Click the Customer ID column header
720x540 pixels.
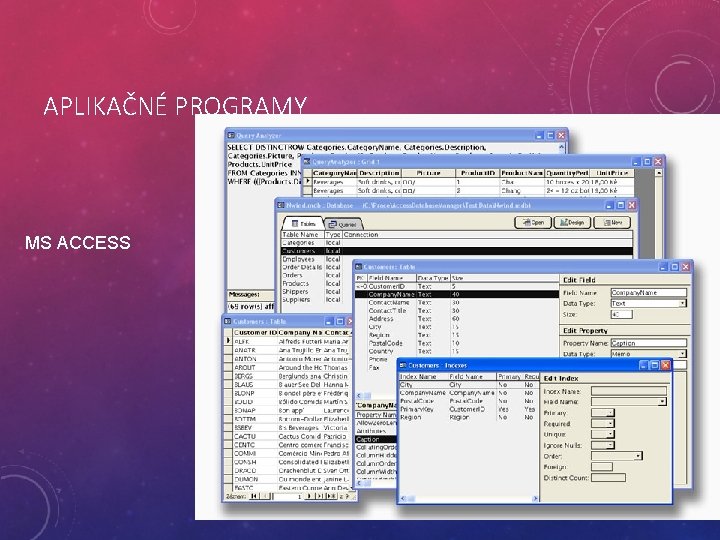coord(255,332)
